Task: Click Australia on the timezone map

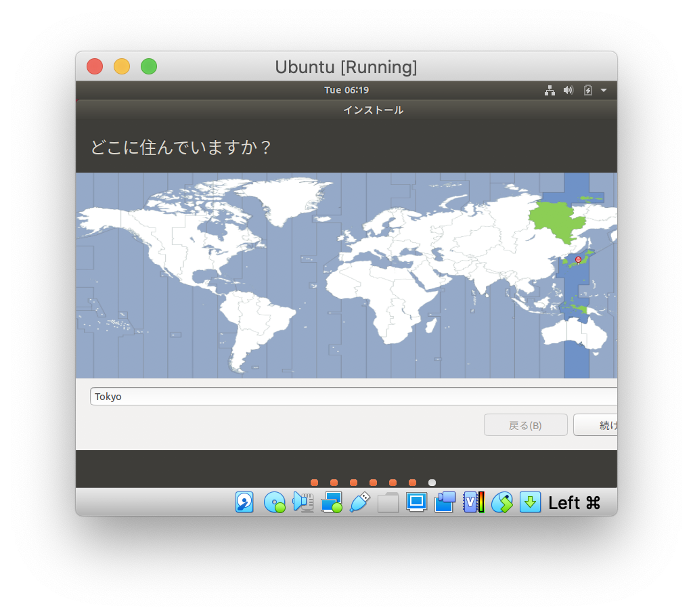Action: click(574, 334)
